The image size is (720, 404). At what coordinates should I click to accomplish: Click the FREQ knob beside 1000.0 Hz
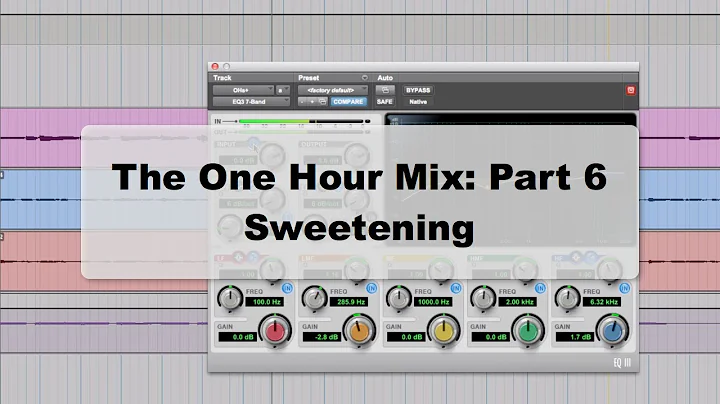pos(399,297)
